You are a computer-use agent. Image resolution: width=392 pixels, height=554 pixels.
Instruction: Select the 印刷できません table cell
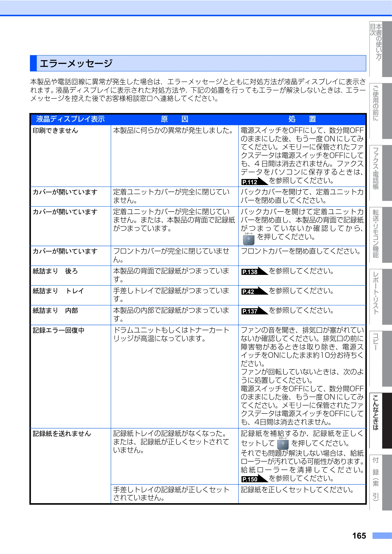click(71, 156)
